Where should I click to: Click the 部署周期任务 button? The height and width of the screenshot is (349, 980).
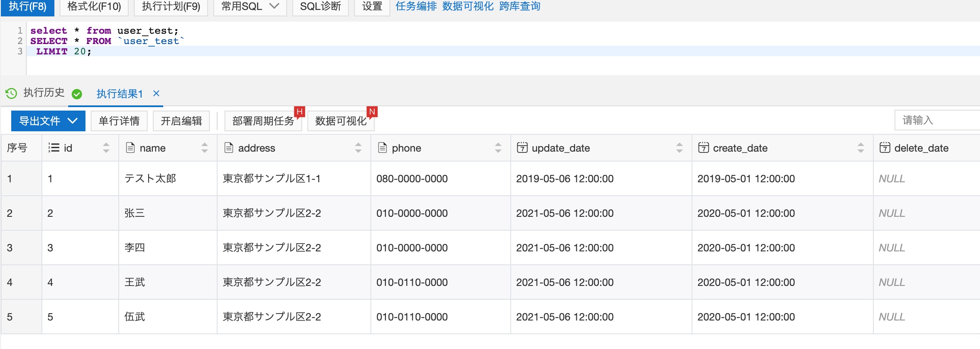(x=263, y=121)
